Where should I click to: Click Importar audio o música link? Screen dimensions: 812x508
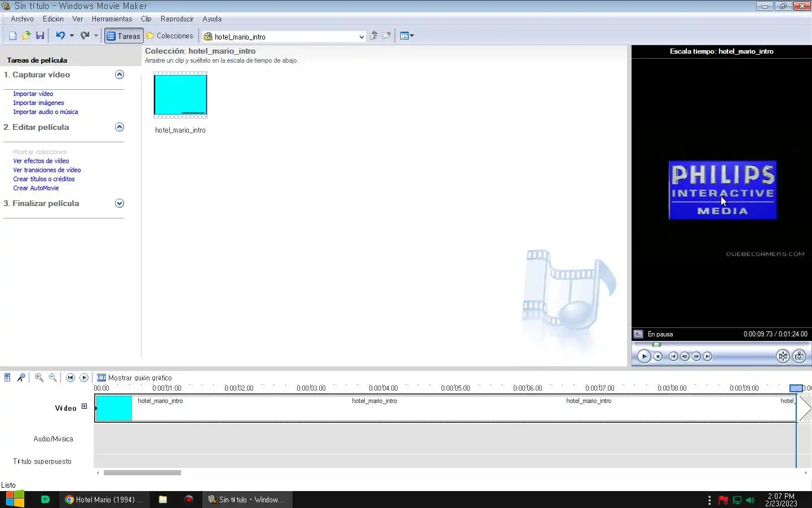[x=46, y=112]
